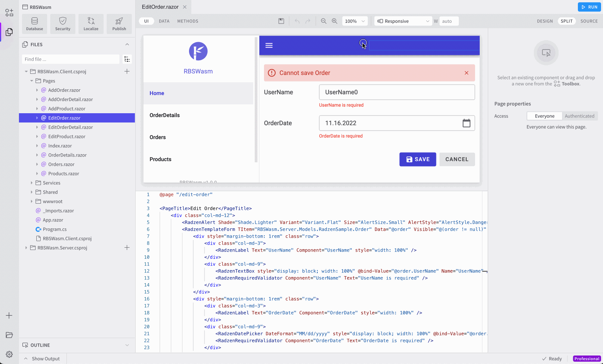Select Products in preview navigation

click(x=198, y=159)
